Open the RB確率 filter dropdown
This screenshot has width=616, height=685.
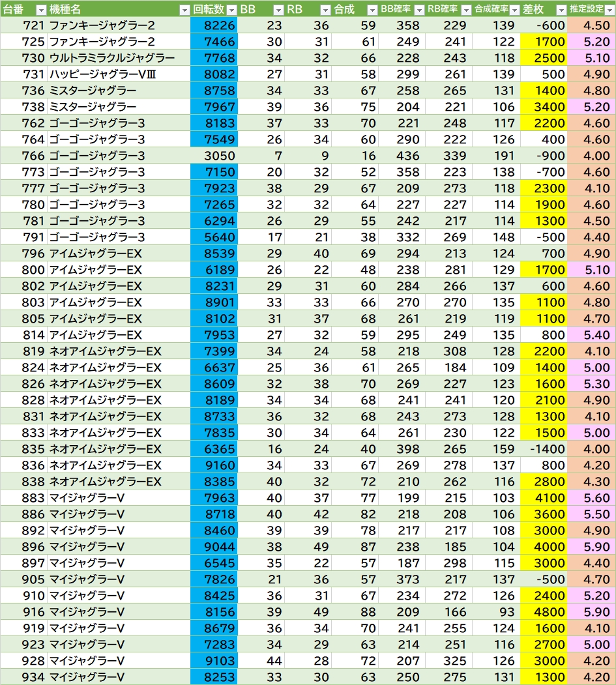(x=465, y=10)
